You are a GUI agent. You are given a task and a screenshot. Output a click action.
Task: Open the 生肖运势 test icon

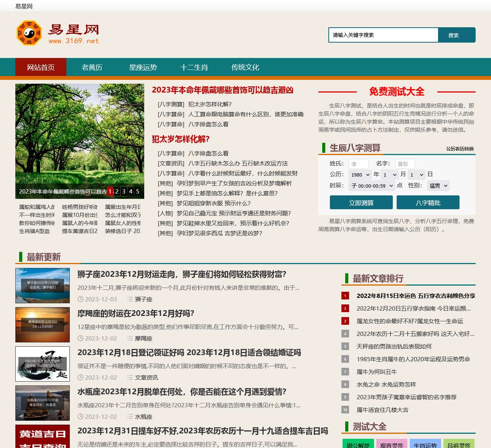pos(426,445)
